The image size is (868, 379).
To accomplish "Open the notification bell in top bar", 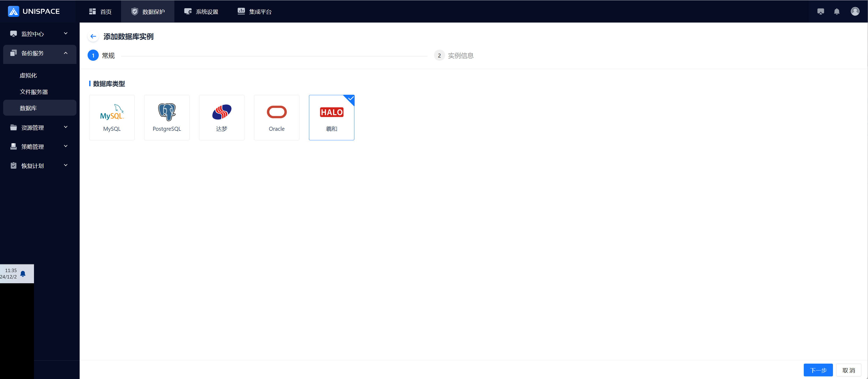I will point(836,11).
